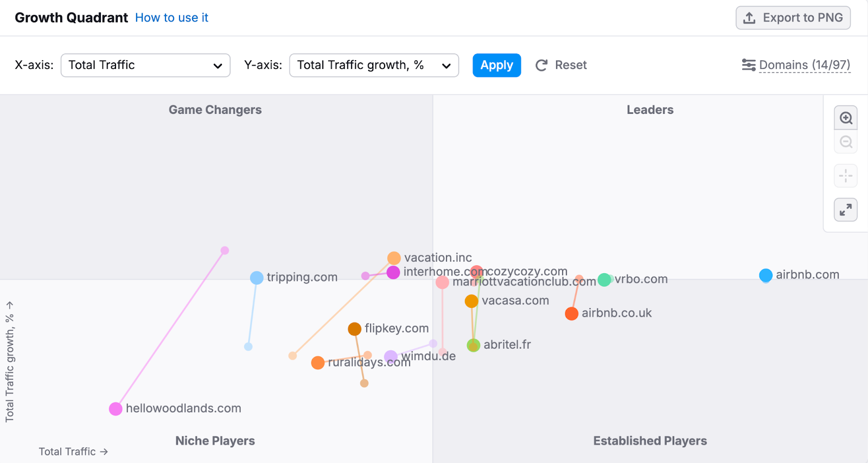868x463 pixels.
Task: Select the abritel.fr data point
Action: coord(474,345)
